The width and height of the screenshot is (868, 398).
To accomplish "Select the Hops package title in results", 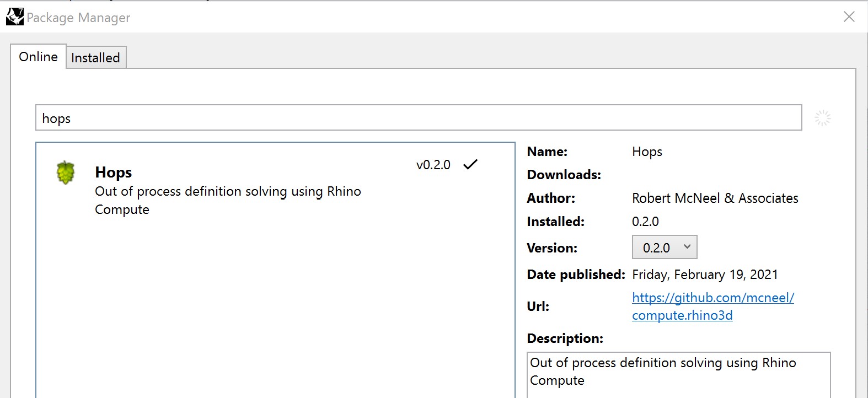I will point(113,173).
